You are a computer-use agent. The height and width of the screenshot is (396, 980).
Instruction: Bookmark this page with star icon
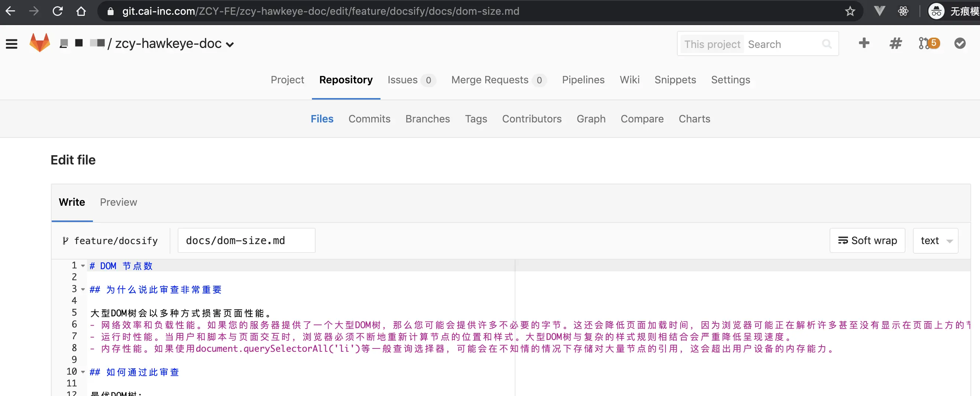click(850, 11)
